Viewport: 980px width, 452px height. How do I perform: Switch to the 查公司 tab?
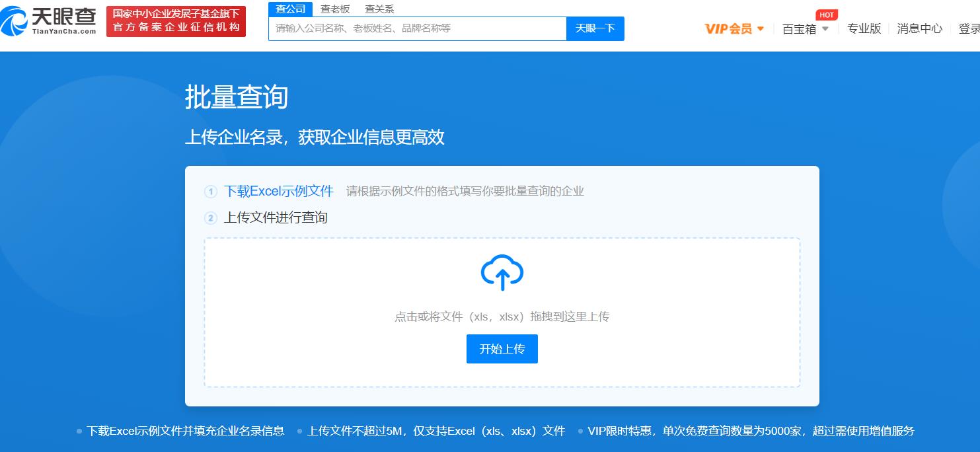click(291, 9)
